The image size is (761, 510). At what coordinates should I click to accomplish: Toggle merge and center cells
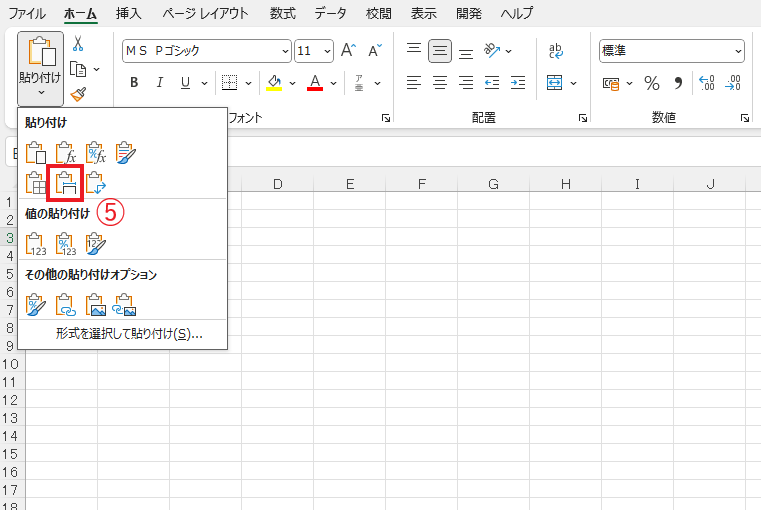[x=554, y=82]
